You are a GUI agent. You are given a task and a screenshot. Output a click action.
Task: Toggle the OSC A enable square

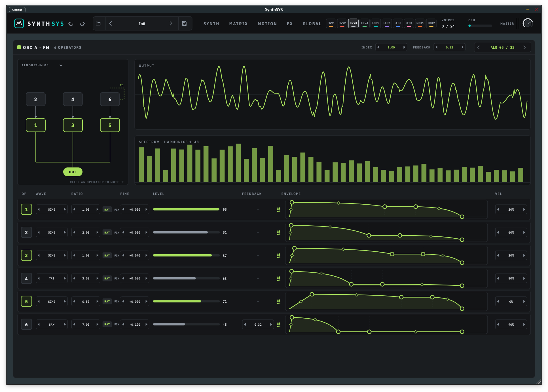19,47
